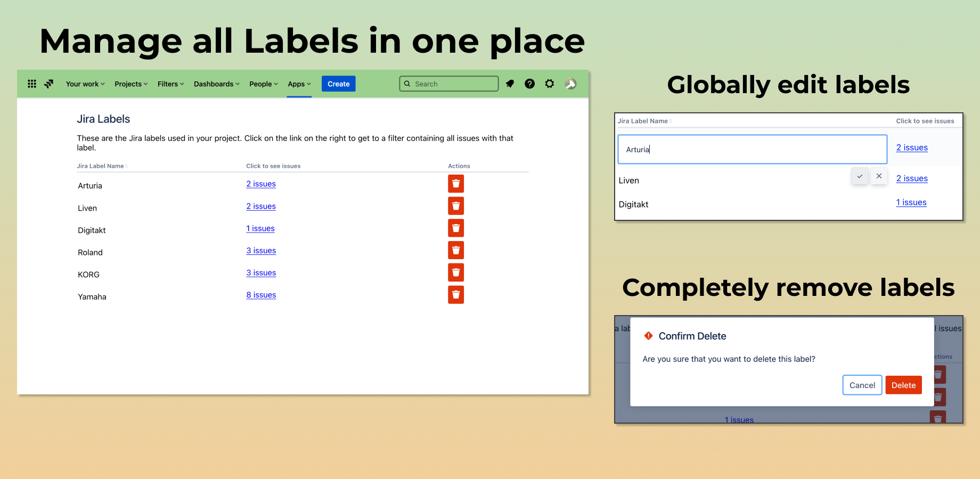Click Cancel in Confirm Delete dialog

tap(862, 385)
